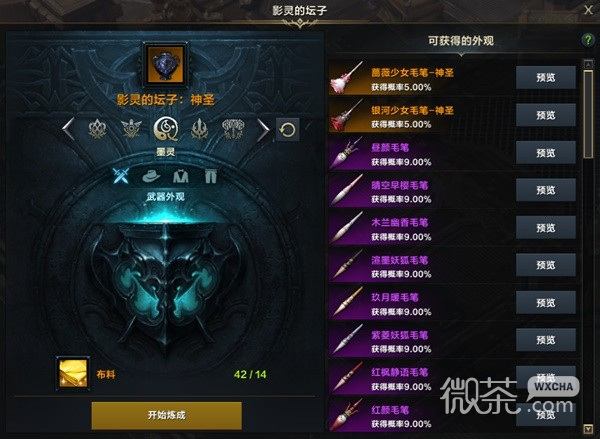600x439 pixels.
Task: Go to next class with right arrow
Action: 263,130
